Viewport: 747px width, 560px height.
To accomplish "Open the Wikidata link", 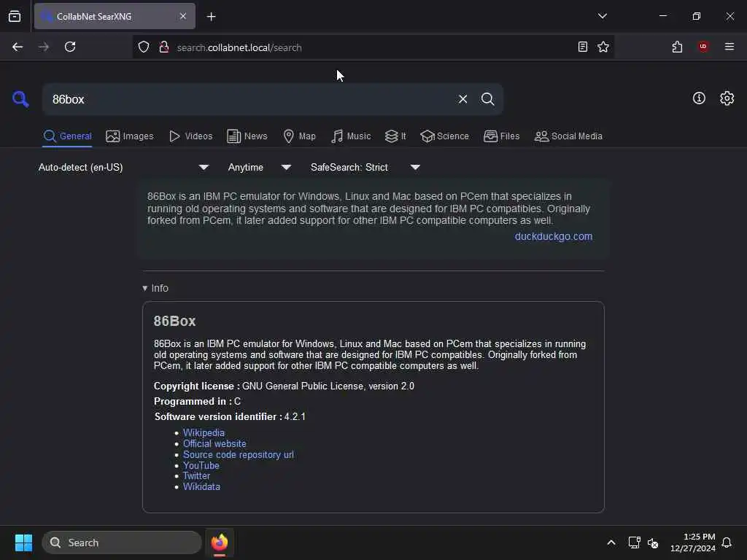I will (201, 486).
